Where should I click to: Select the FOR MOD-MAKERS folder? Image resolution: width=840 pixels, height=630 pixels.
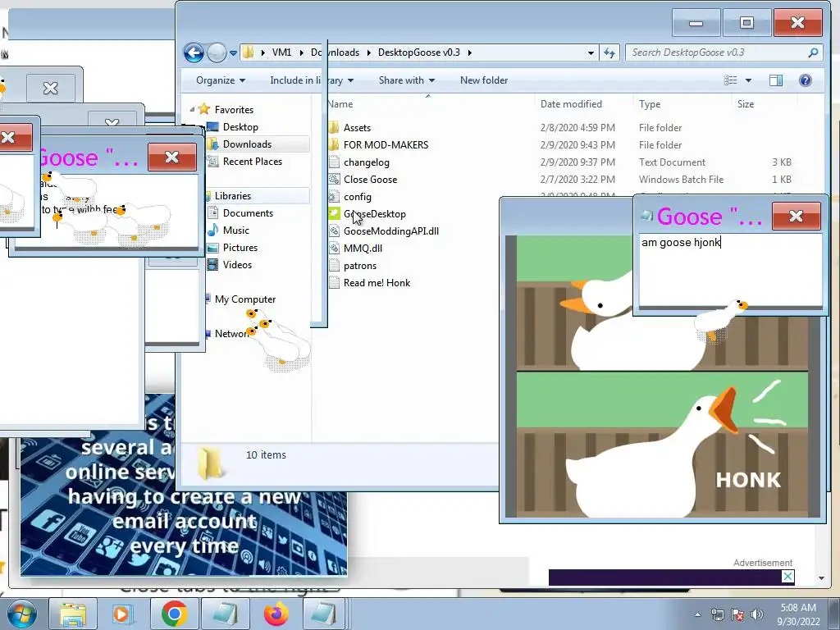pyautogui.click(x=386, y=145)
